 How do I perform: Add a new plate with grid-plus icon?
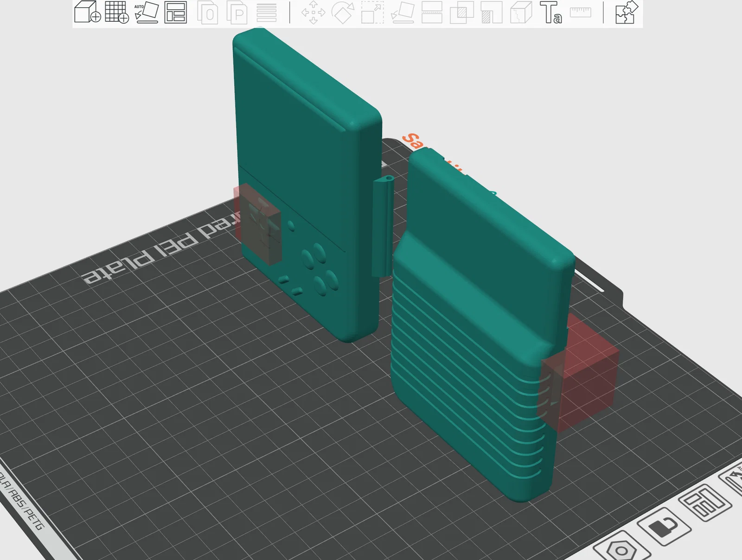117,12
